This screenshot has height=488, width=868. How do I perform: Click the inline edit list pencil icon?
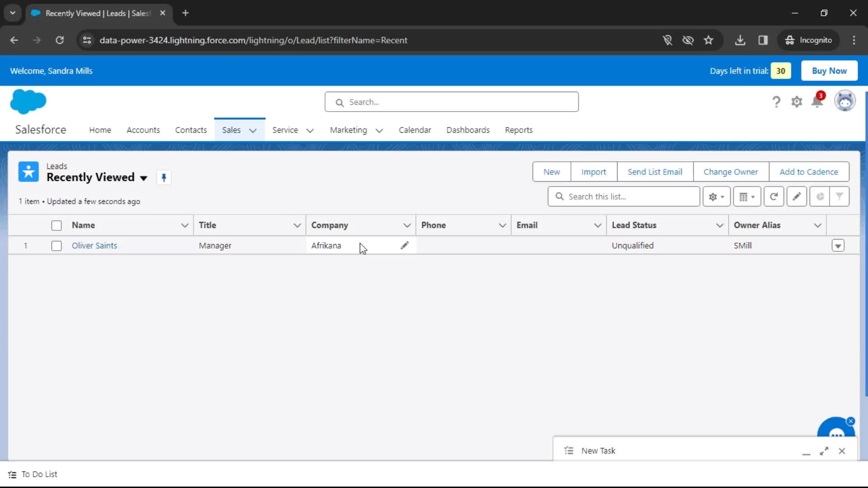(x=797, y=197)
